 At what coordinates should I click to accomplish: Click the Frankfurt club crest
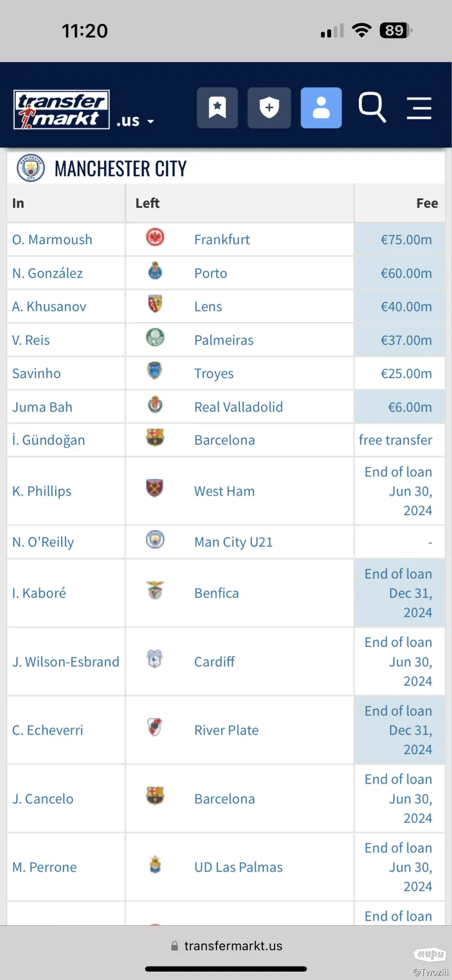(155, 237)
